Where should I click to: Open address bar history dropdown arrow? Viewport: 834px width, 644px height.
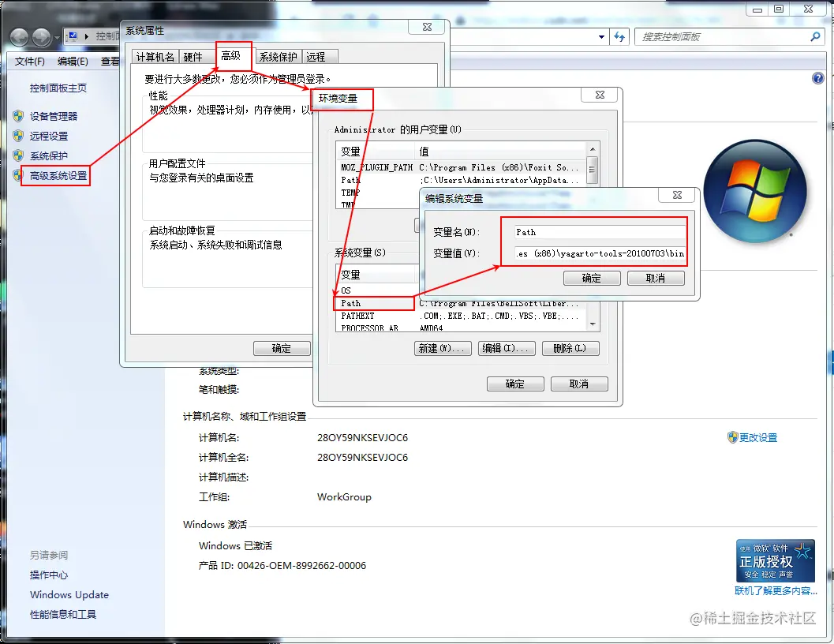click(x=601, y=37)
